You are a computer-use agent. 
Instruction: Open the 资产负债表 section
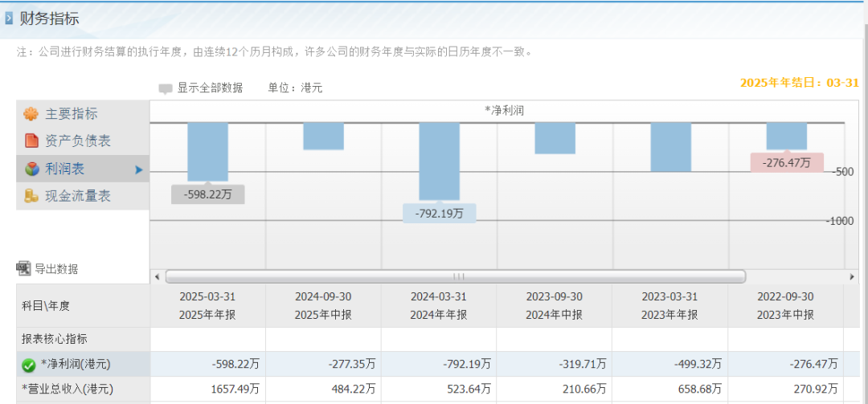tap(83, 141)
